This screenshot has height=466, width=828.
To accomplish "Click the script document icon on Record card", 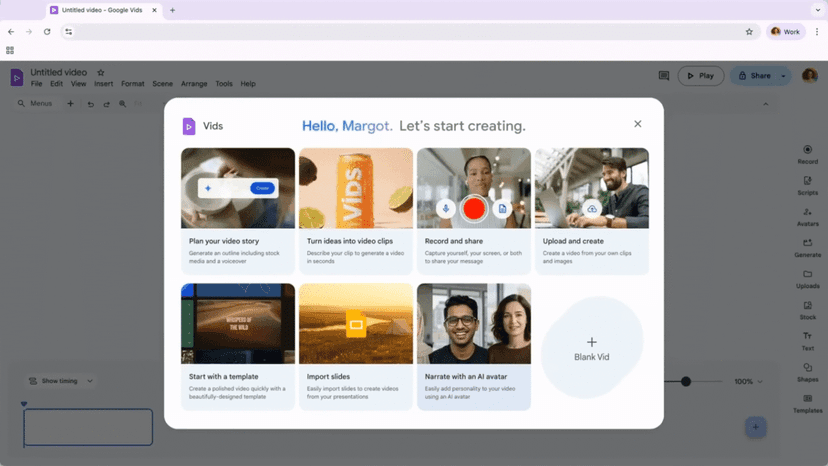I will click(502, 208).
